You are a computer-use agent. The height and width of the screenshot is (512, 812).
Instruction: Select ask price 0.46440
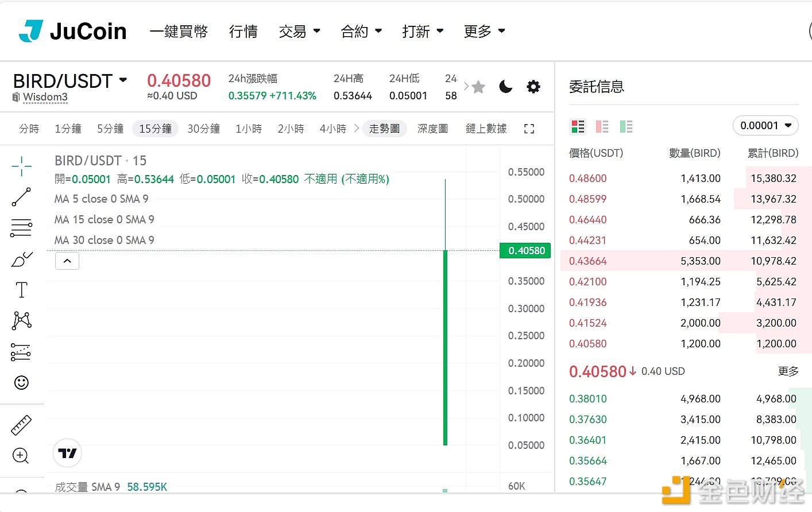tap(587, 219)
